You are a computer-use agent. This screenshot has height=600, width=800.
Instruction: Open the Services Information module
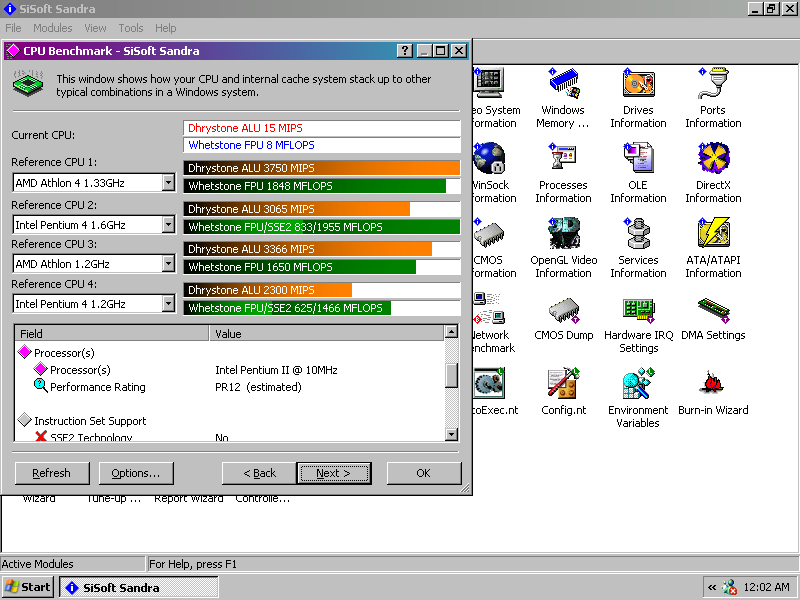pos(638,234)
